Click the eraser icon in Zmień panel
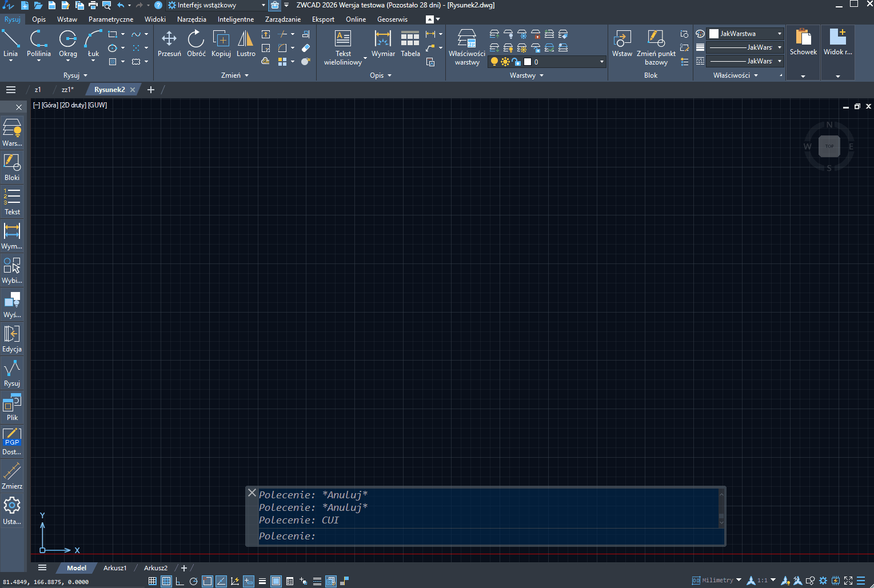Viewport: 874px width, 588px height. coord(306,48)
